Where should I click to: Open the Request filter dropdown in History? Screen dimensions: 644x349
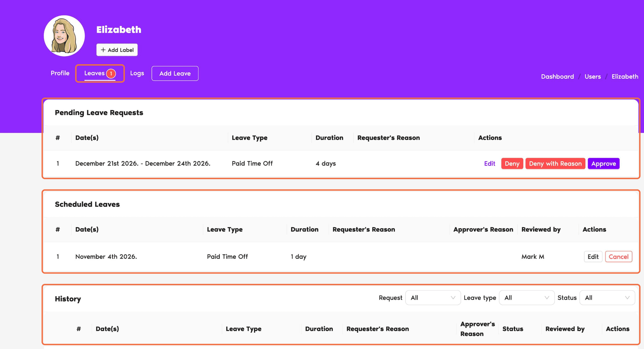click(x=433, y=298)
